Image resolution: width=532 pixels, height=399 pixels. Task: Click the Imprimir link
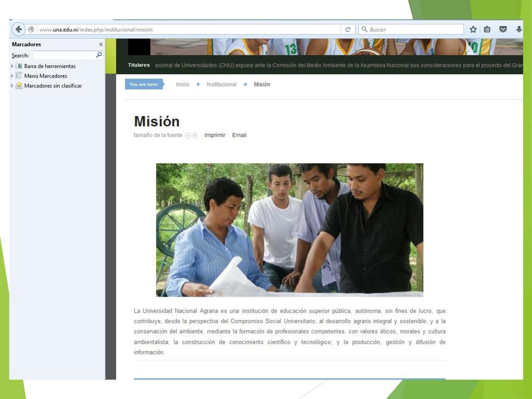[x=215, y=135]
